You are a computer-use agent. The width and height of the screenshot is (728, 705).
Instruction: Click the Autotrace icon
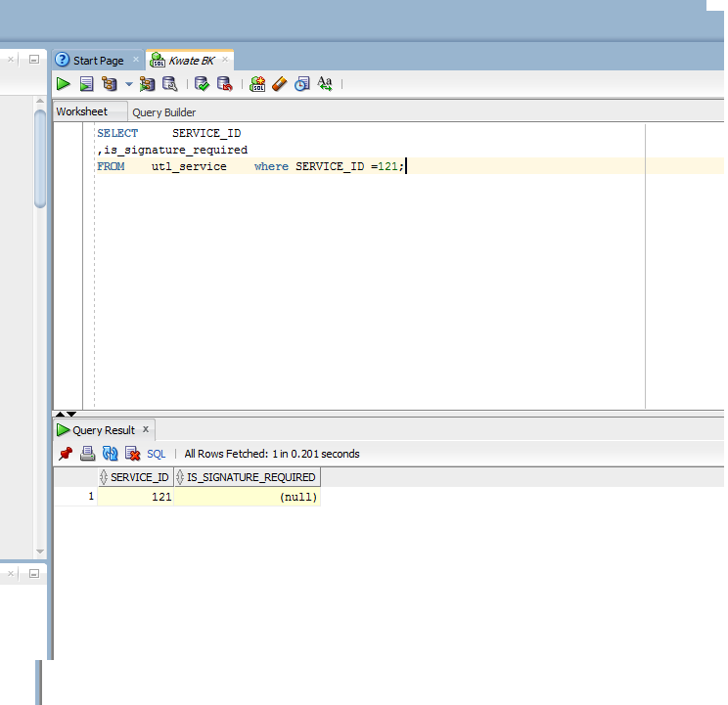point(147,84)
